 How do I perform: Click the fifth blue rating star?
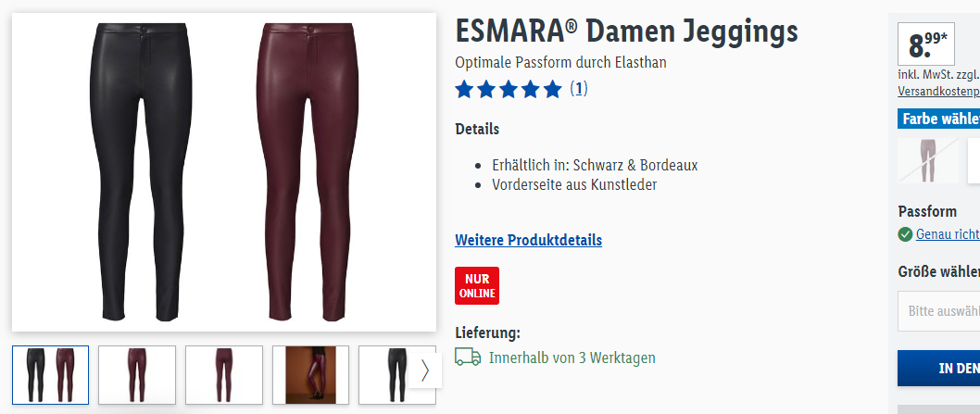click(552, 90)
